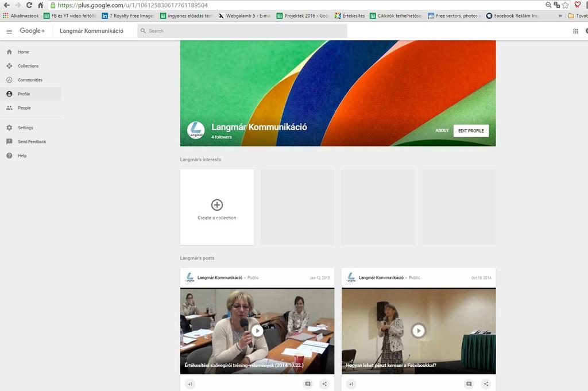Viewport: 588px width, 391px height.
Task: Open the ingyenes előadás bookmark
Action: tap(187, 16)
